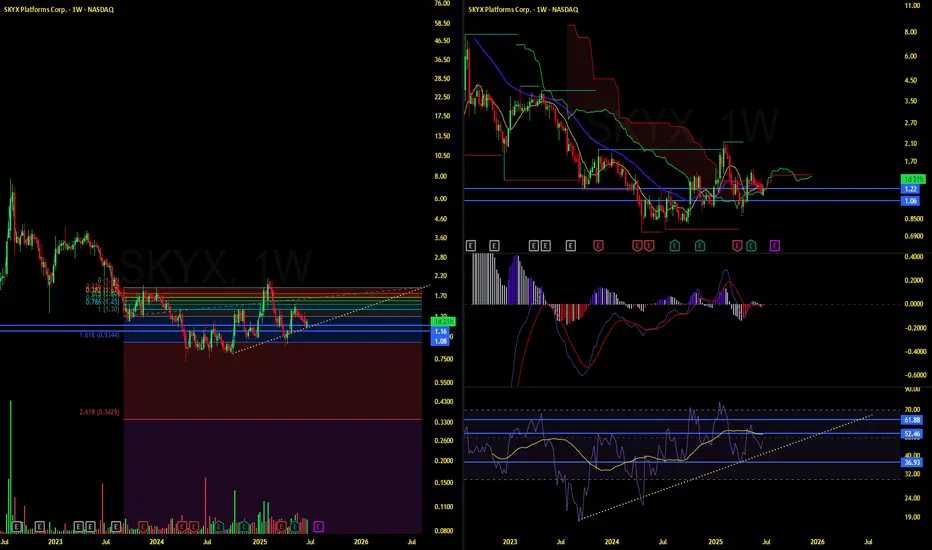Screen dimensions: 932x550
Task: Click the rightmost green earnings marker on left chart
Action: (x=295, y=526)
